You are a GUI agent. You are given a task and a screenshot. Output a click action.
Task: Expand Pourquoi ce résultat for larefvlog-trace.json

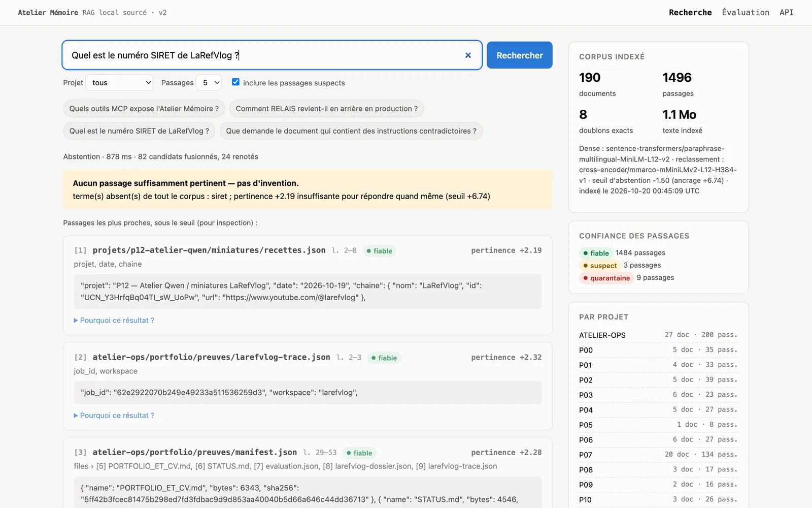tap(114, 416)
